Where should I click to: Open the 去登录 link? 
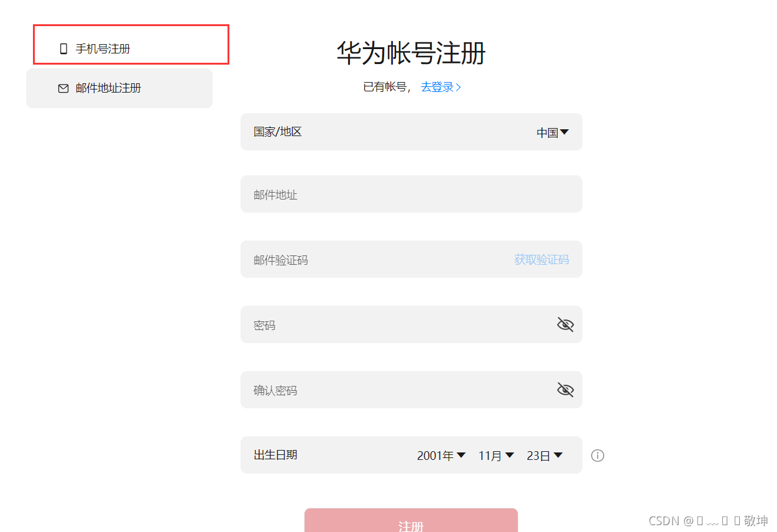coord(441,87)
